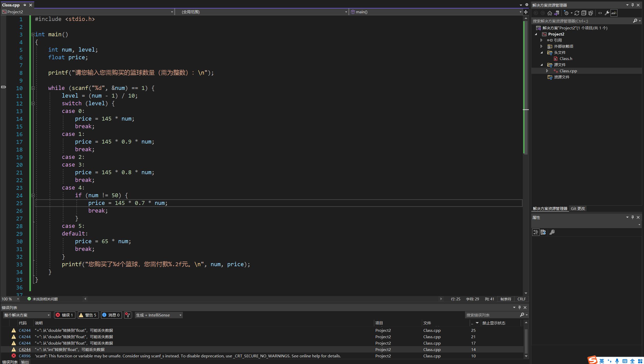Toggle the 消息 0 messages filter
Image resolution: width=644 pixels, height=364 pixels.
point(111,315)
